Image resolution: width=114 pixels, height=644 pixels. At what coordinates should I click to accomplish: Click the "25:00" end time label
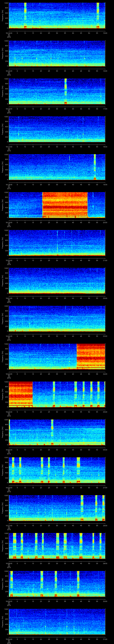(105, 412)
